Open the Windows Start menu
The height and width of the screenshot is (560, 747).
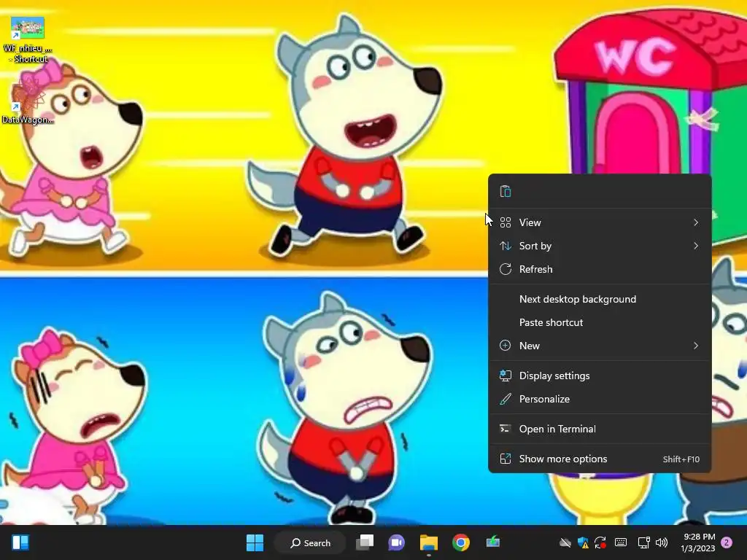[x=255, y=542]
